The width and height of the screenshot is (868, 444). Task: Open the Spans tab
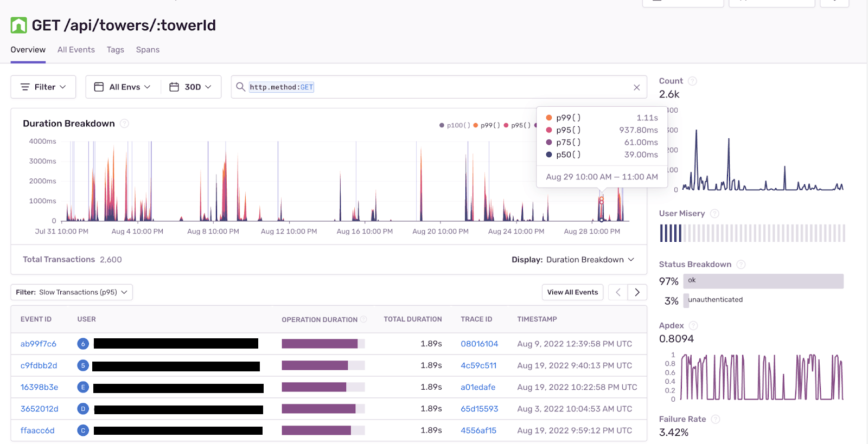pyautogui.click(x=148, y=50)
